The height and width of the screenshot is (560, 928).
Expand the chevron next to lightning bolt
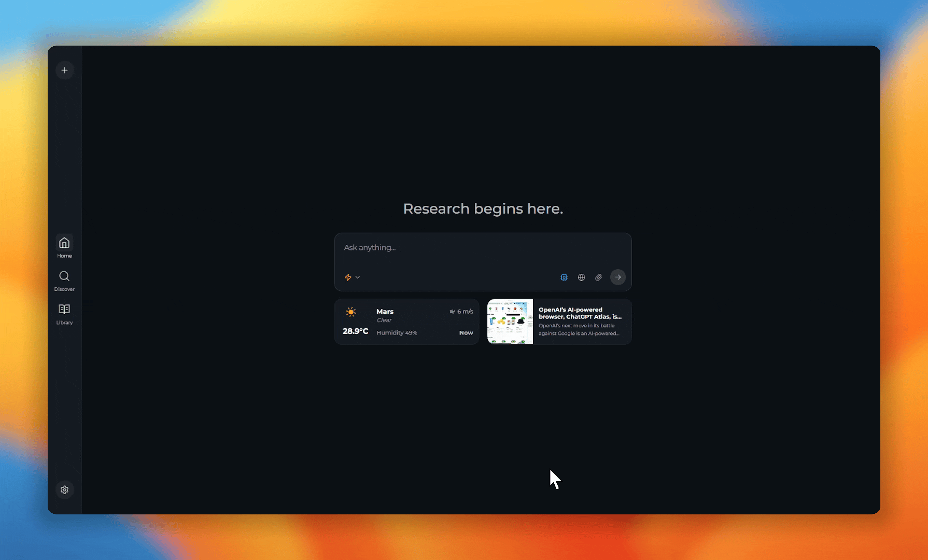358,277
